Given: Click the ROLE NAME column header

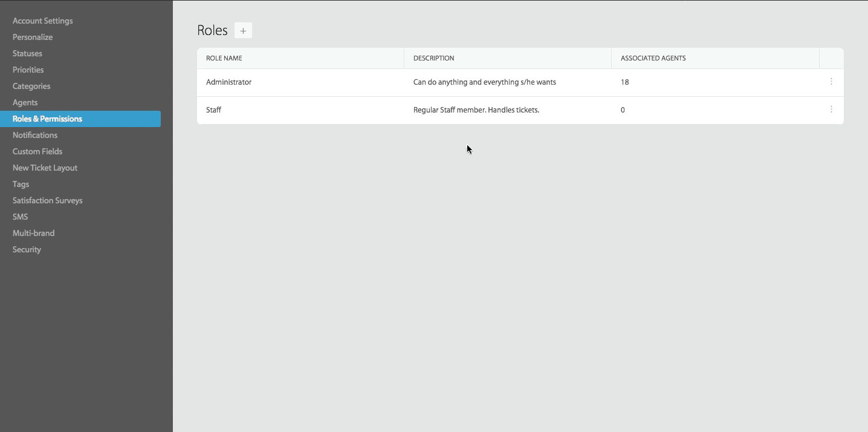Looking at the screenshot, I should coord(224,58).
